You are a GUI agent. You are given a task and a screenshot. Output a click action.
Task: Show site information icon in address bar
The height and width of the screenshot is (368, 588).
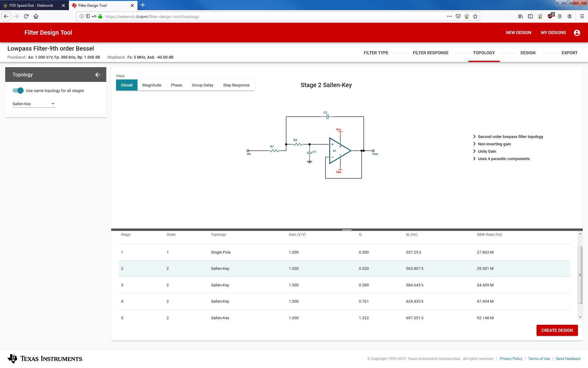[81, 17]
